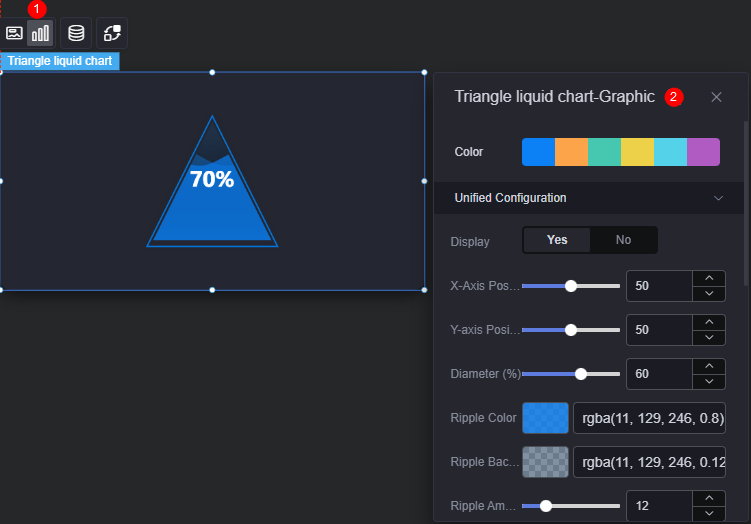The height and width of the screenshot is (524, 751).
Task: Open the database data icon
Action: pos(76,33)
